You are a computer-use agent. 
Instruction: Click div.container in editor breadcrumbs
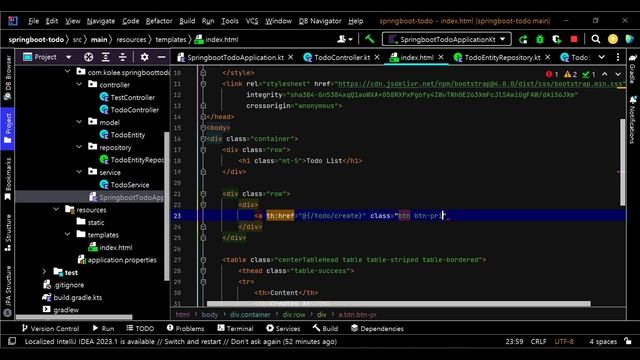point(250,314)
